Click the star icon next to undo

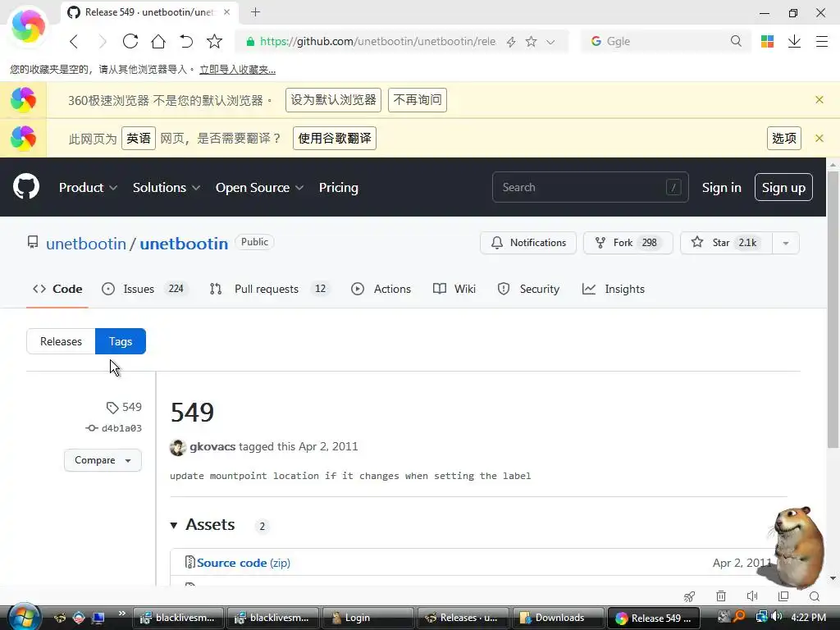click(214, 41)
